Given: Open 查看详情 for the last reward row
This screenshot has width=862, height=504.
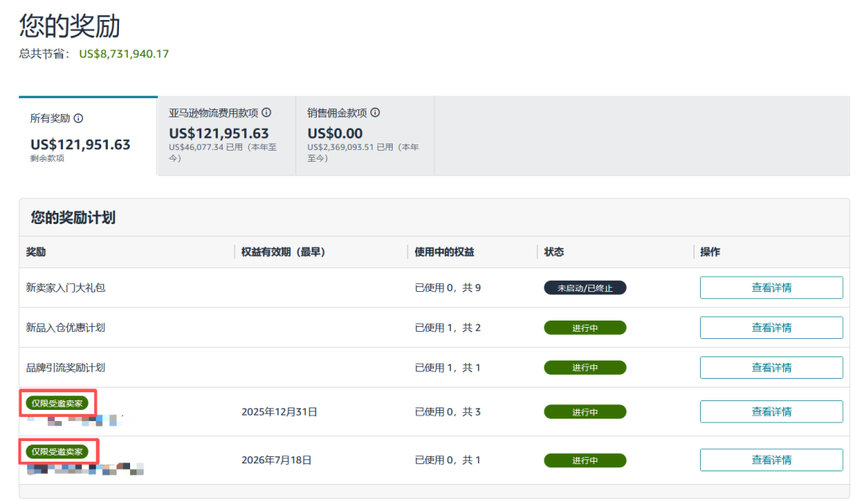Looking at the screenshot, I should pos(771,459).
